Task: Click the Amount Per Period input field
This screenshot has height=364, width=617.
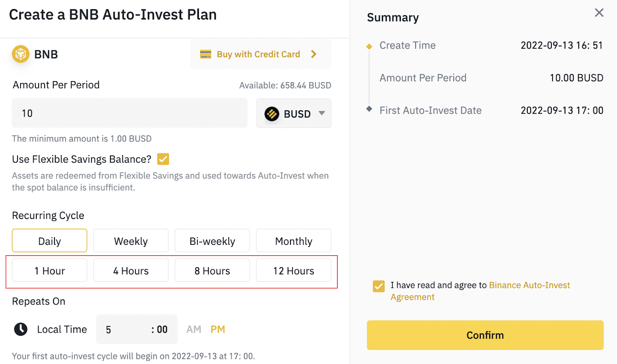Action: click(130, 113)
